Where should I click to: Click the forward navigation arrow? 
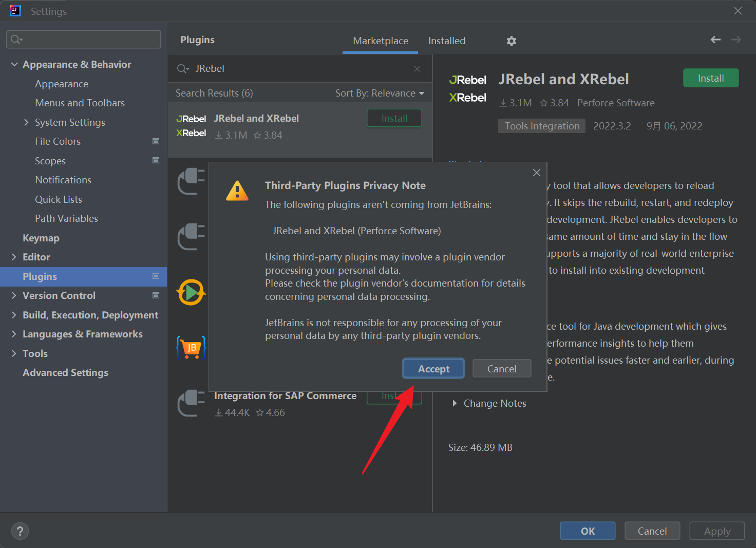[736, 40]
